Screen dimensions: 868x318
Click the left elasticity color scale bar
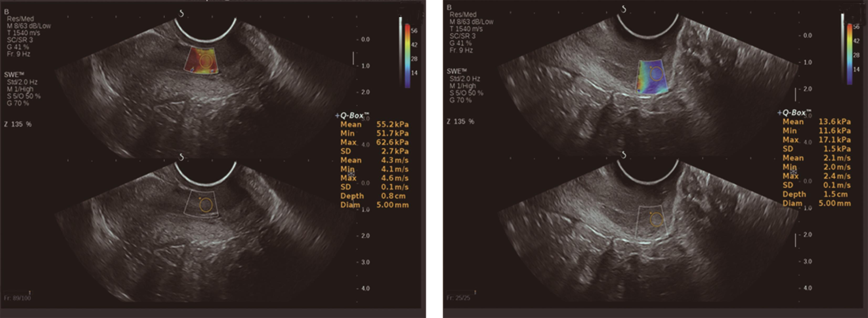coord(407,56)
